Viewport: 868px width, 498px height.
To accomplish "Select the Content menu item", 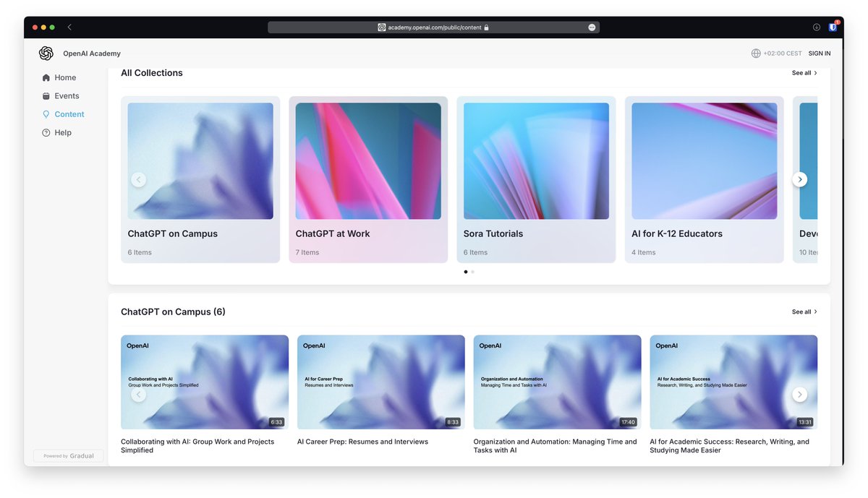I will tap(69, 114).
